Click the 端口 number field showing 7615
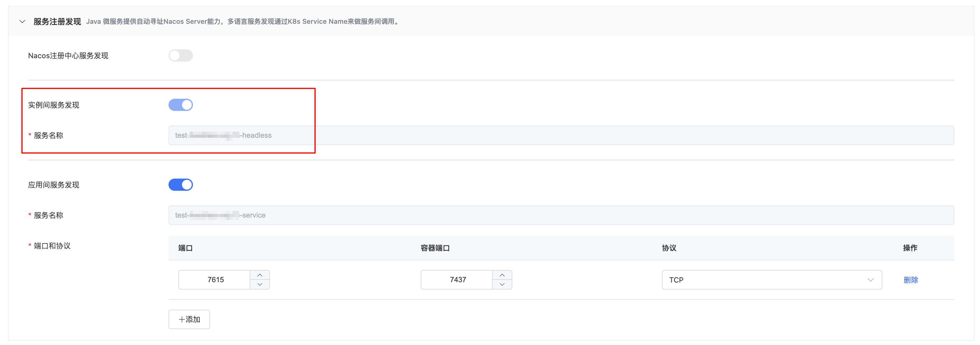This screenshot has height=345, width=980. pos(215,280)
